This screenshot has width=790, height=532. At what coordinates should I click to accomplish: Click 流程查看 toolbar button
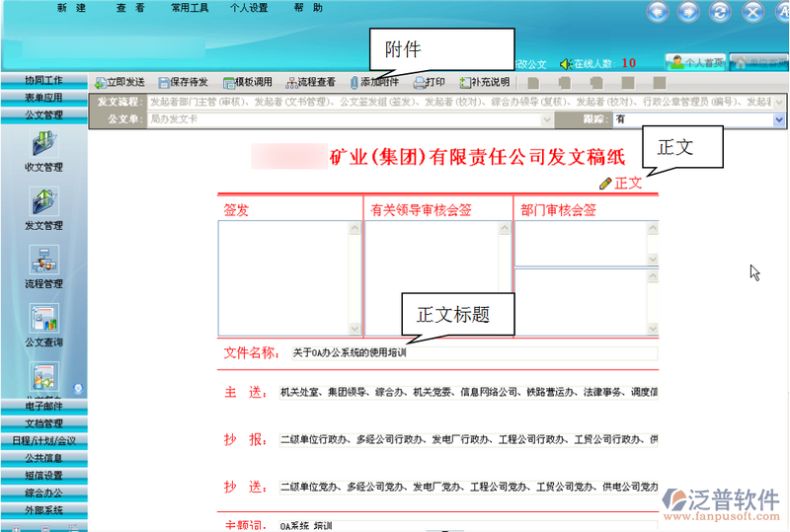[311, 82]
